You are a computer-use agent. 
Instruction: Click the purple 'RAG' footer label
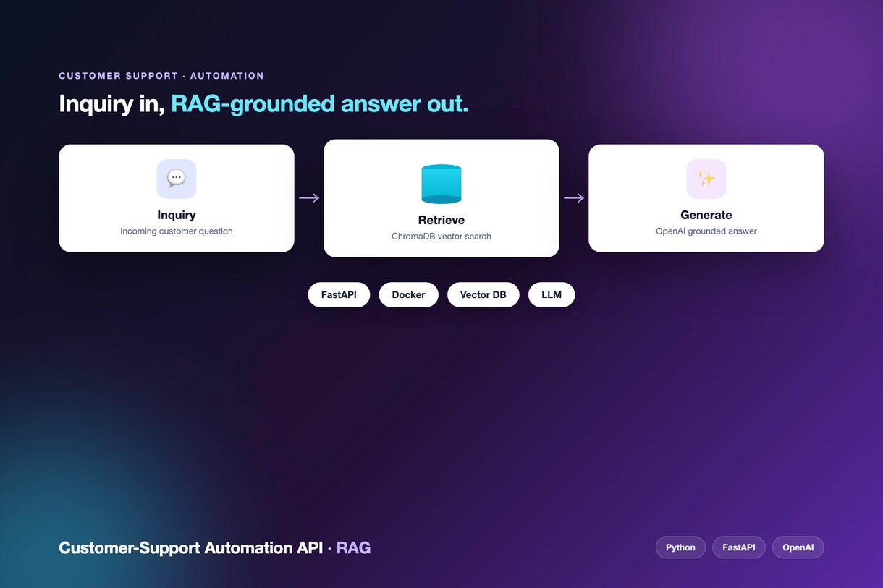pyautogui.click(x=353, y=547)
